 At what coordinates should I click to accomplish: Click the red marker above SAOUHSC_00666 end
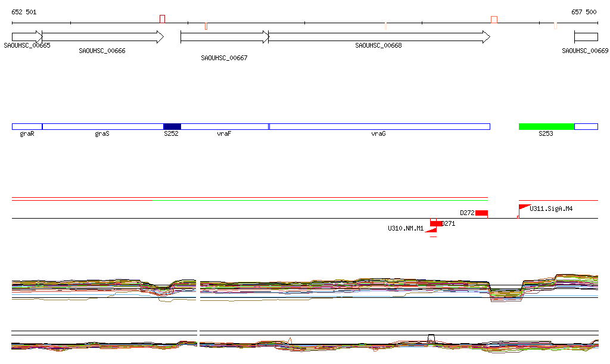tap(162, 19)
